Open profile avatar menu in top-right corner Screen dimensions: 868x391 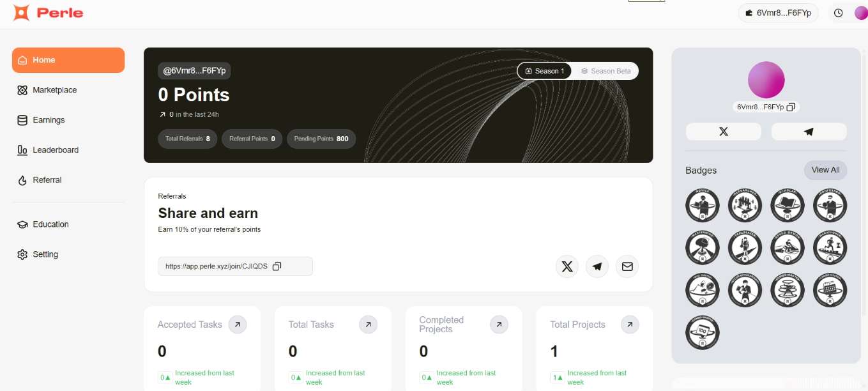[x=860, y=13]
